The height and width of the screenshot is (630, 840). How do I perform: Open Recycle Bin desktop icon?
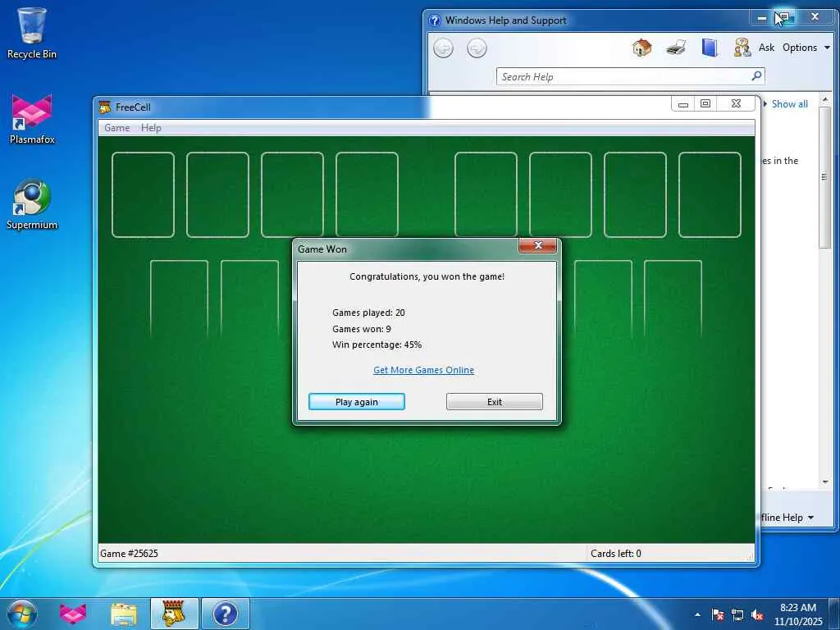(x=32, y=33)
